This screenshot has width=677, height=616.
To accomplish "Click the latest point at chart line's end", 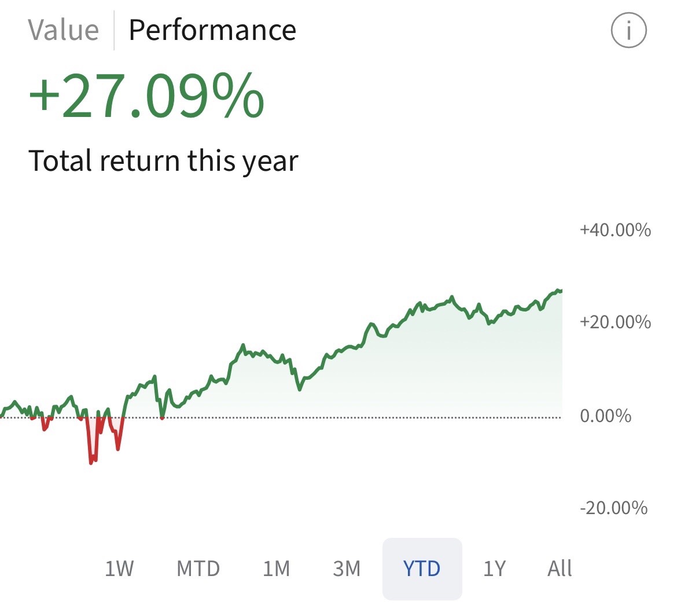I will point(560,290).
